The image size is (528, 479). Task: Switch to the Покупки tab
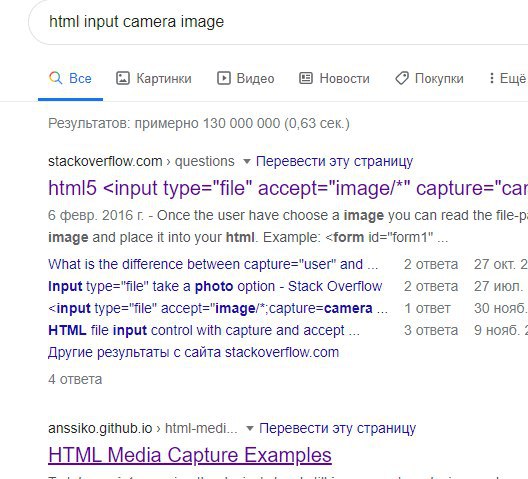coord(429,78)
